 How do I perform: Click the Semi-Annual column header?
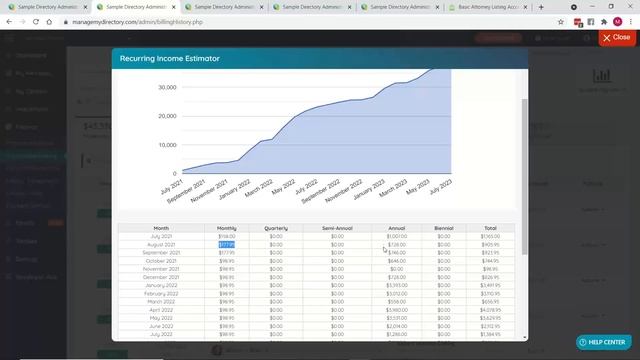point(337,228)
